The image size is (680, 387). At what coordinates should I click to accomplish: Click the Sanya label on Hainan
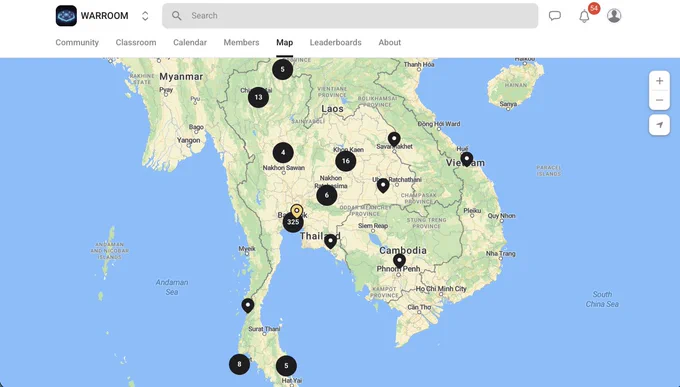(x=508, y=104)
